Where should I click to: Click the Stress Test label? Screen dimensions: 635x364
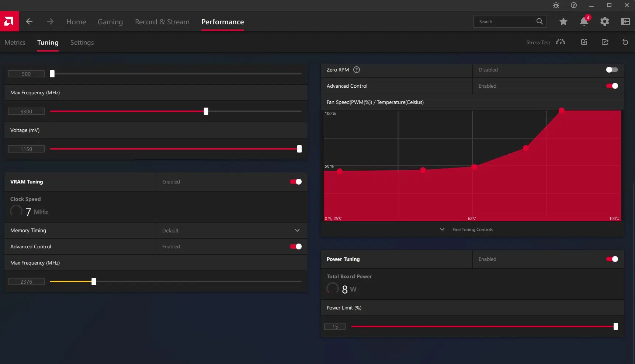click(x=538, y=42)
